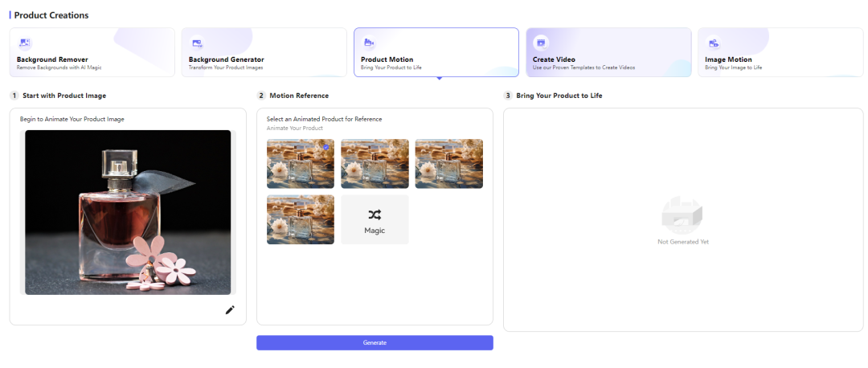
Task: Open the Background Generator tab
Action: 264,52
